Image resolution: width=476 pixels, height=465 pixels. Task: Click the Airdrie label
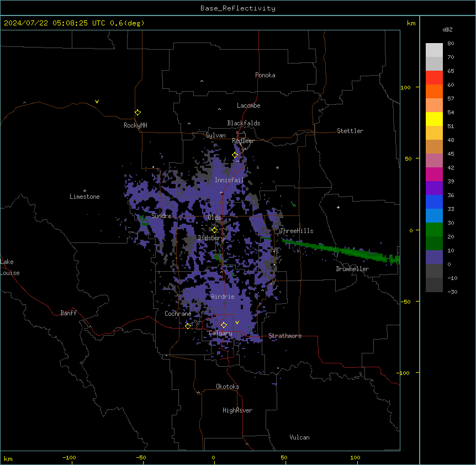point(223,297)
